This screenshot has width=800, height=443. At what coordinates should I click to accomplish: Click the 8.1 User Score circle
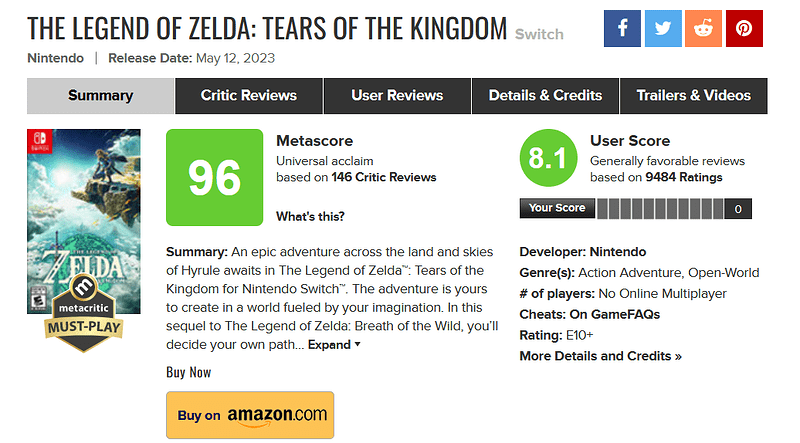[x=548, y=159]
